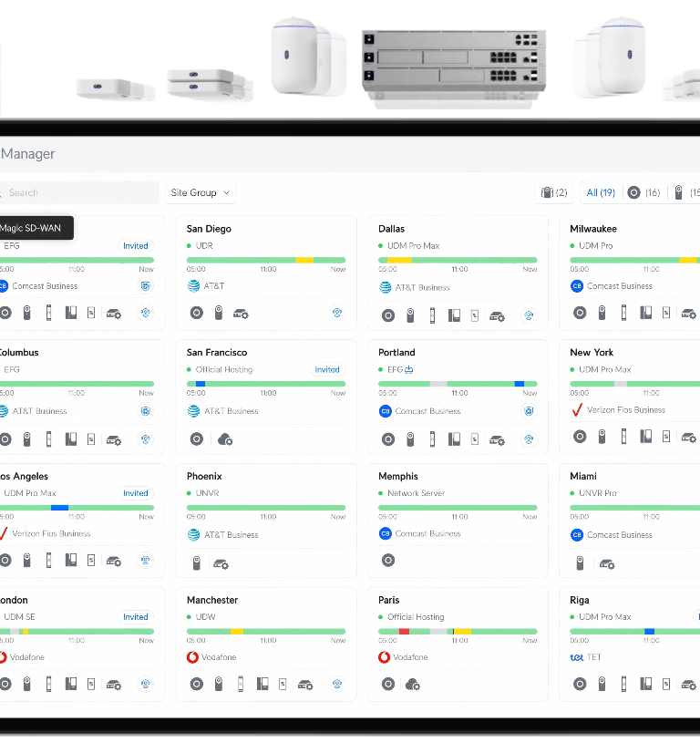This screenshot has height=753, width=700.
Task: Click the blue SD-WAN icon on Dallas card
Action: pyautogui.click(x=529, y=315)
